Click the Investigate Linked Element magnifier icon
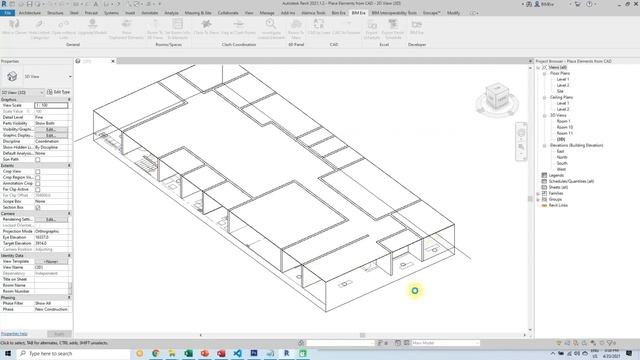 coord(270,24)
